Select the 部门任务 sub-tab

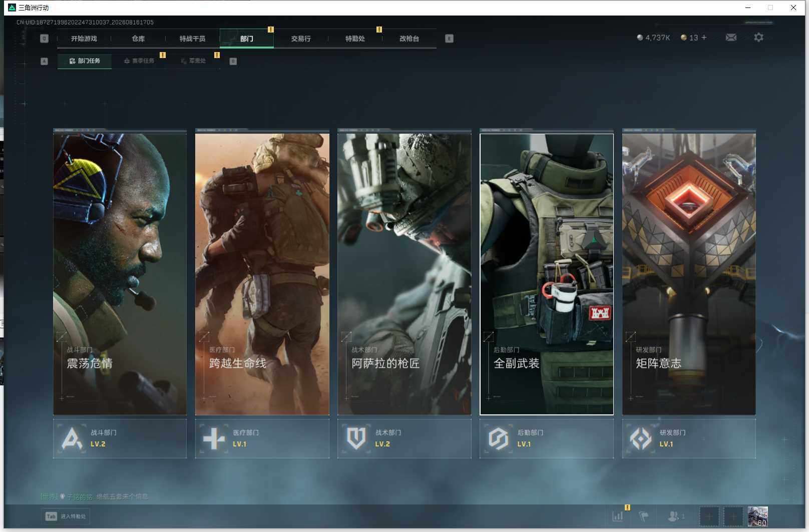[85, 61]
